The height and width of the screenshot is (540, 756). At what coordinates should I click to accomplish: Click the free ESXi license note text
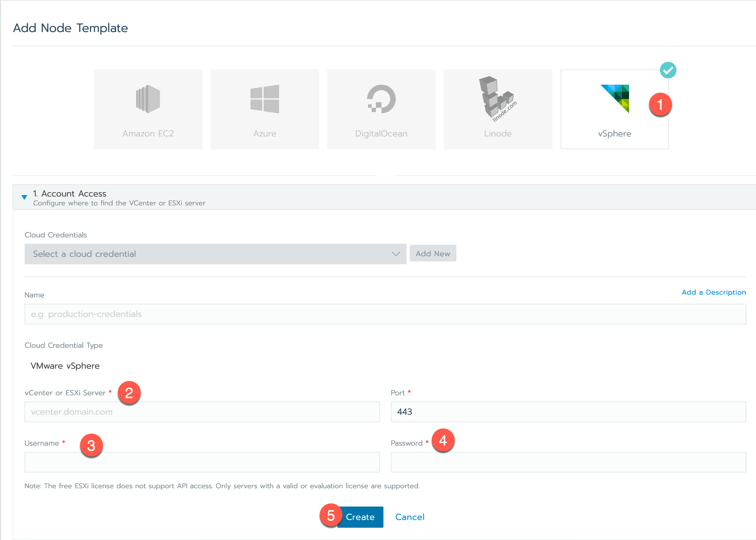[x=222, y=486]
